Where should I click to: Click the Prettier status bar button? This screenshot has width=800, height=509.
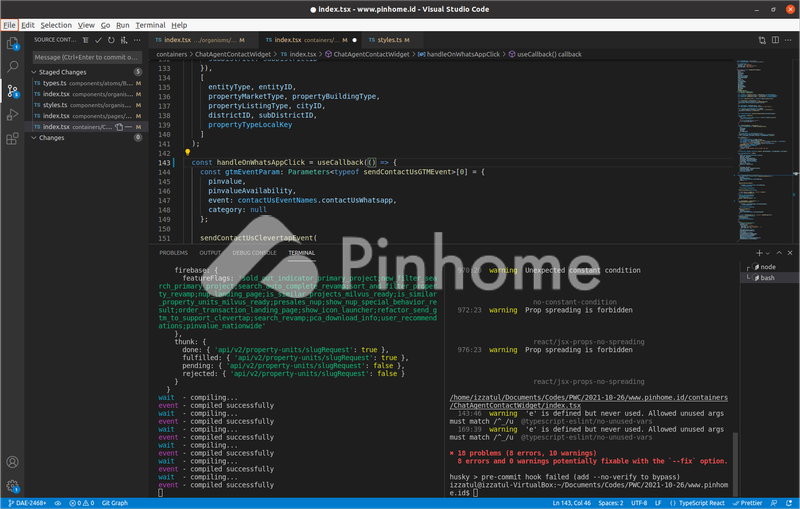click(x=747, y=503)
